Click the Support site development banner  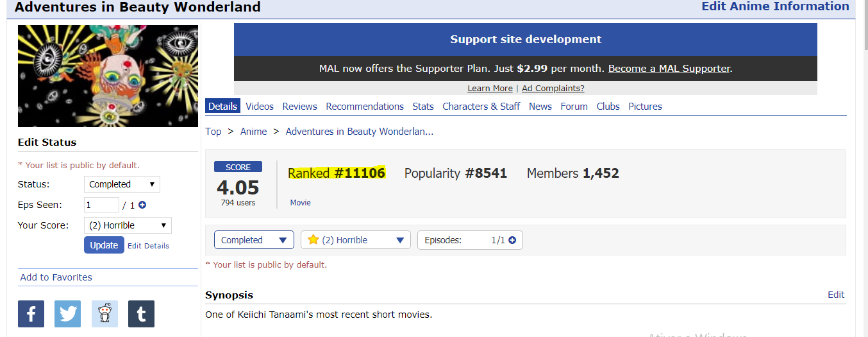(x=526, y=39)
